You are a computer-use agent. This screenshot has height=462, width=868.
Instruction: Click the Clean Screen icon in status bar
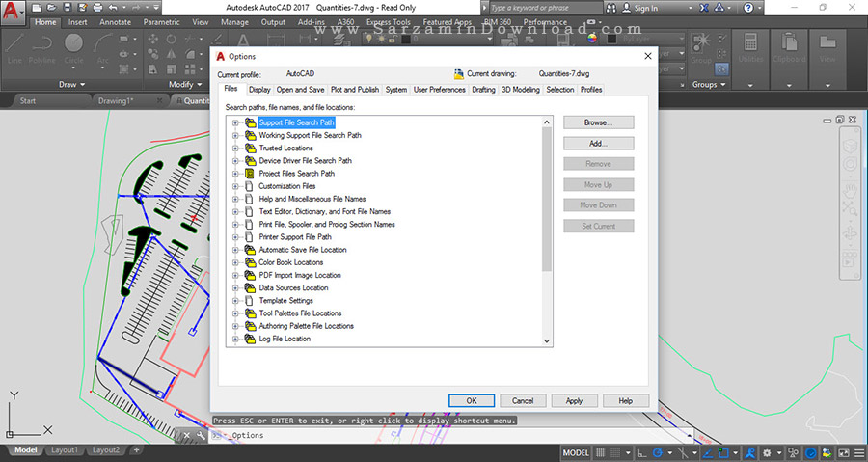pos(844,453)
